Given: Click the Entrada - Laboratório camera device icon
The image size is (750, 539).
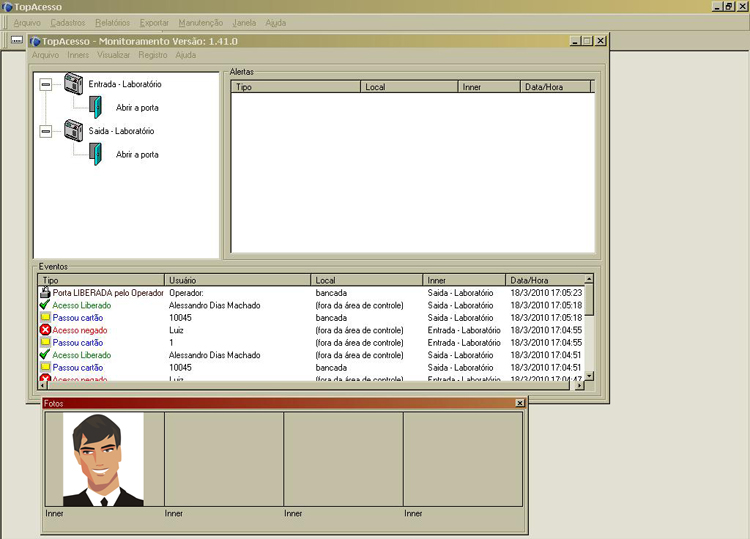Looking at the screenshot, I should tap(72, 84).
